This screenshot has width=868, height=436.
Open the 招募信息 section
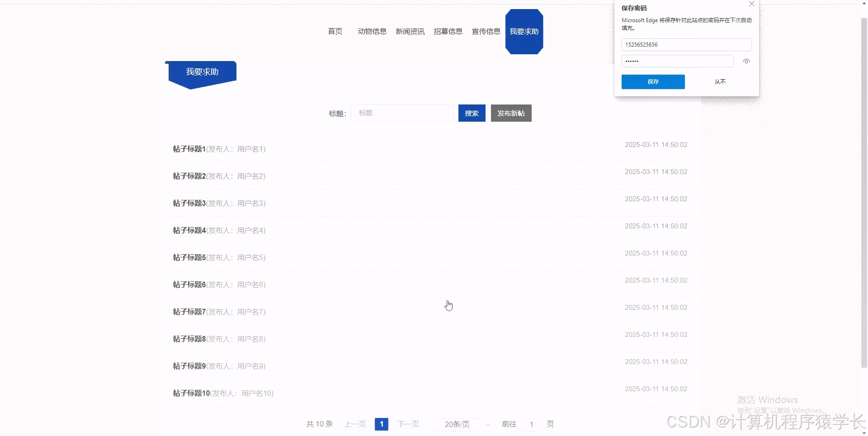(448, 31)
